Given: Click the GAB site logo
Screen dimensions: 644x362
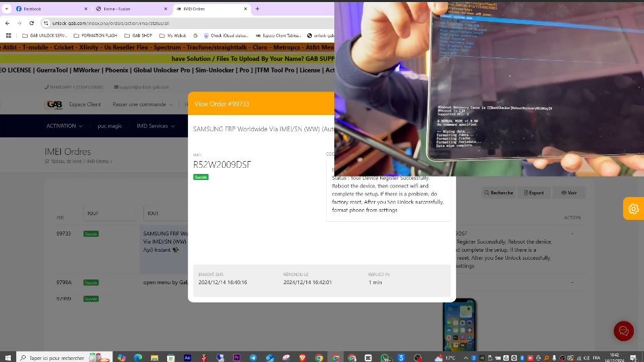Looking at the screenshot, I should (x=54, y=105).
